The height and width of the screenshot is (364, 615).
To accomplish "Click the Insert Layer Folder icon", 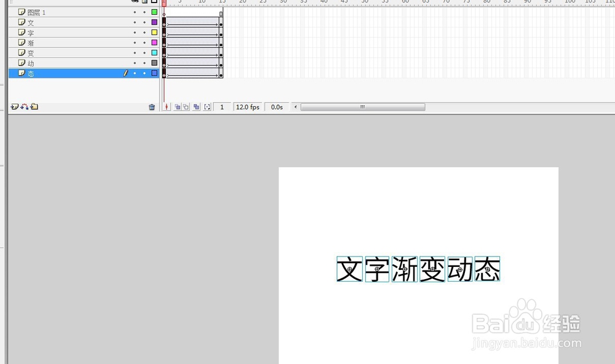I will click(34, 106).
